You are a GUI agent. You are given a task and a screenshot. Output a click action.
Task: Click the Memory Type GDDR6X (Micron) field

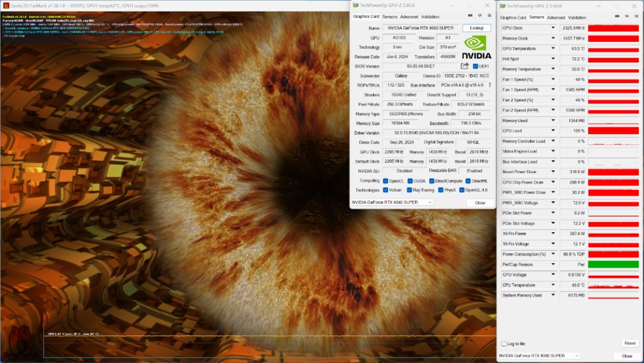[x=406, y=114]
